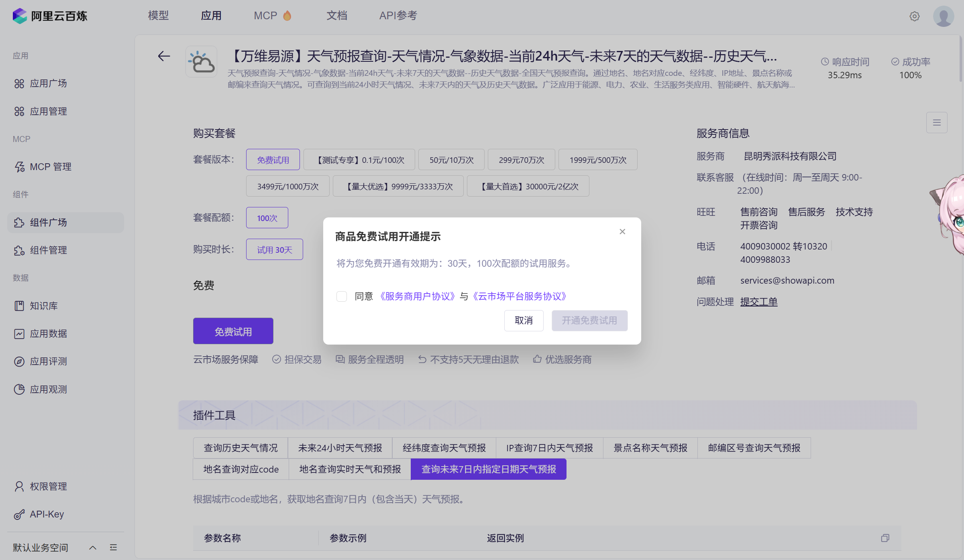The image size is (964, 560).
Task: Open the 查询历史天气情况 tool tab
Action: click(240, 448)
